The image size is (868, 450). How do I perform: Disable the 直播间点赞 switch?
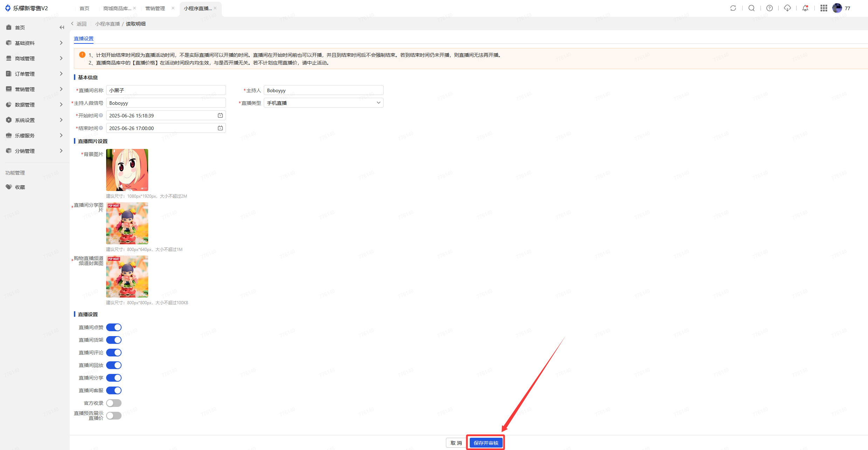[x=114, y=327]
